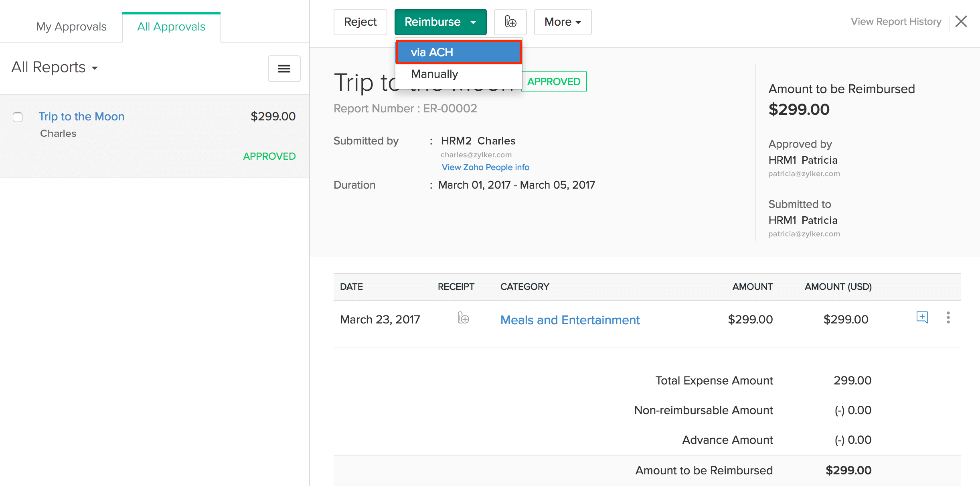This screenshot has height=486, width=980.
Task: Click the APPROVED status badge near title
Action: click(x=554, y=81)
